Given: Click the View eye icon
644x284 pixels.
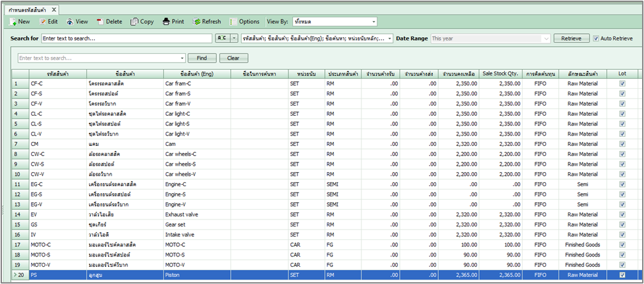Looking at the screenshot, I should click(x=70, y=22).
